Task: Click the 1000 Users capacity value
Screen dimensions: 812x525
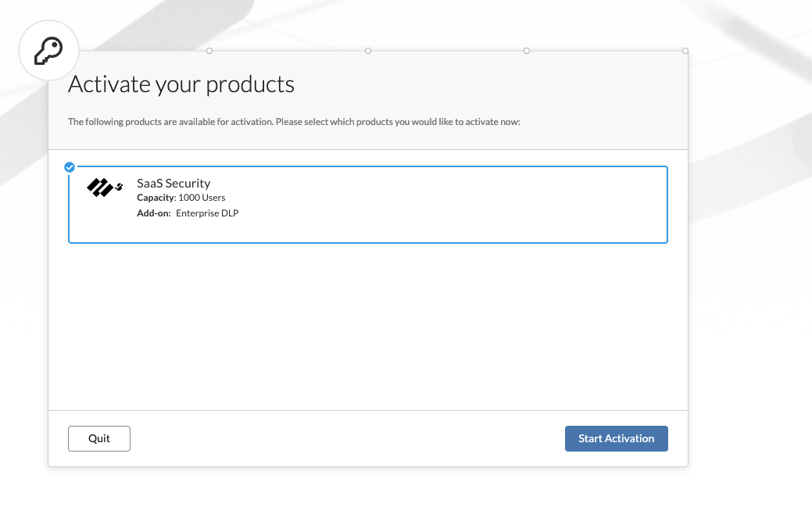Action: click(x=202, y=198)
